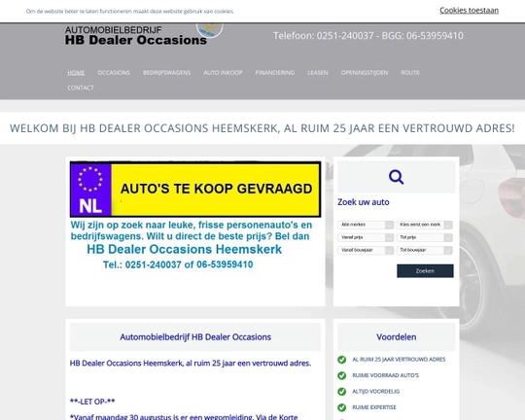Go to the Bedrijfswagens menu item
The image size is (525, 420).
click(167, 73)
